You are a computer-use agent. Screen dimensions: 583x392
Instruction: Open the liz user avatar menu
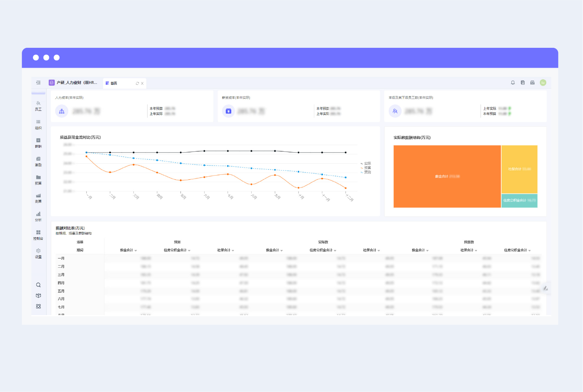pos(543,83)
